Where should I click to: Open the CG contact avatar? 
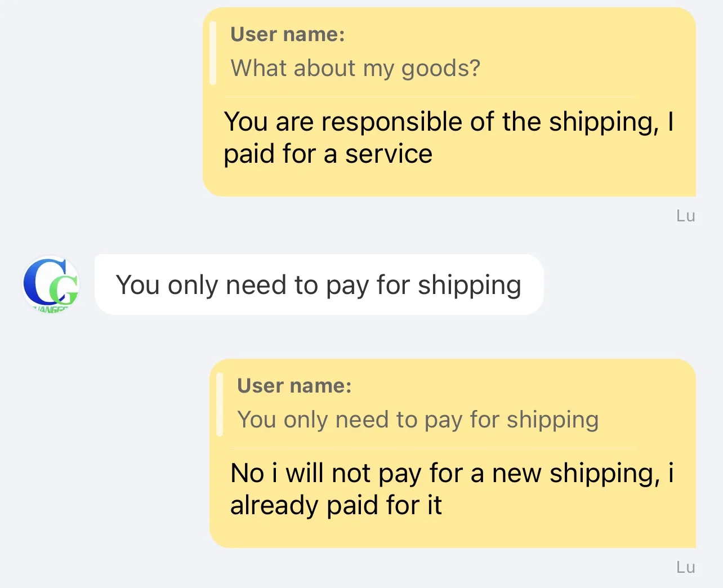click(51, 283)
